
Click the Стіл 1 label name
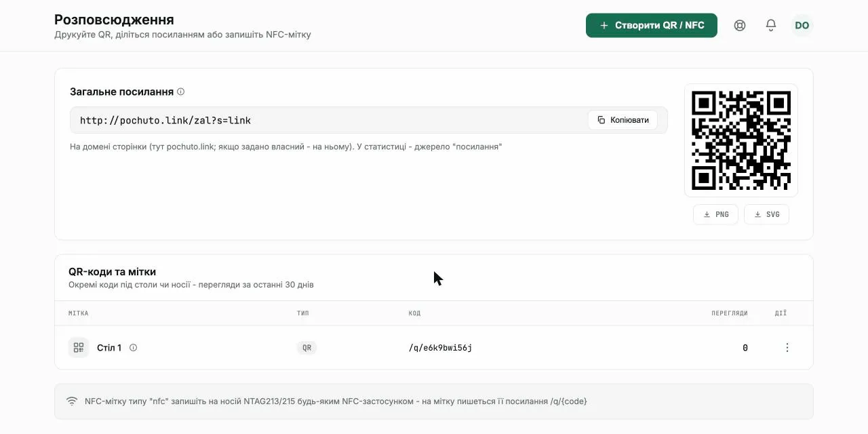[x=109, y=348]
